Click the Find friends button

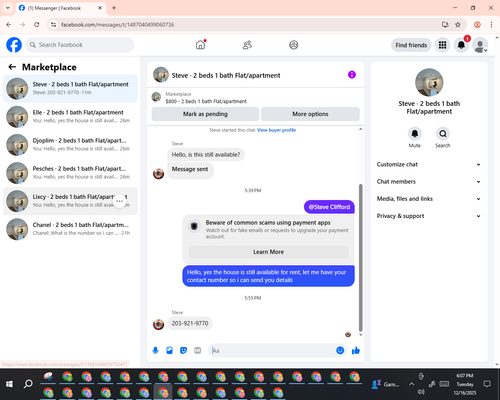click(411, 45)
